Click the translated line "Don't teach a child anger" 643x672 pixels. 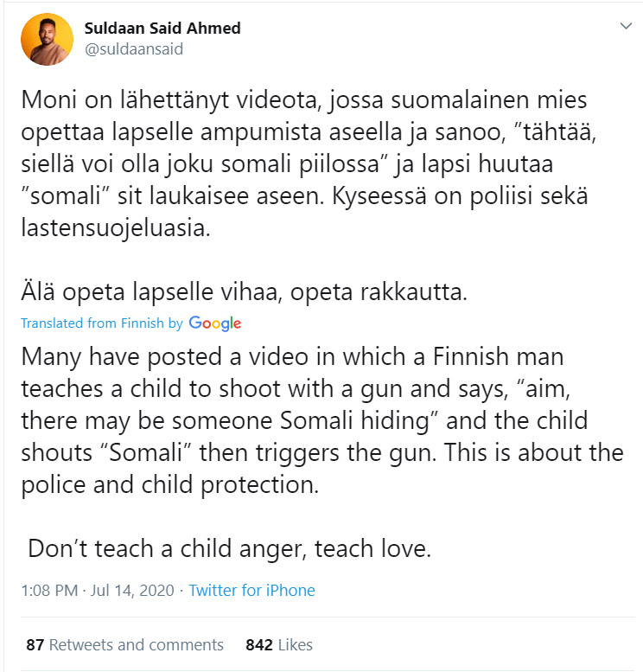(230, 548)
